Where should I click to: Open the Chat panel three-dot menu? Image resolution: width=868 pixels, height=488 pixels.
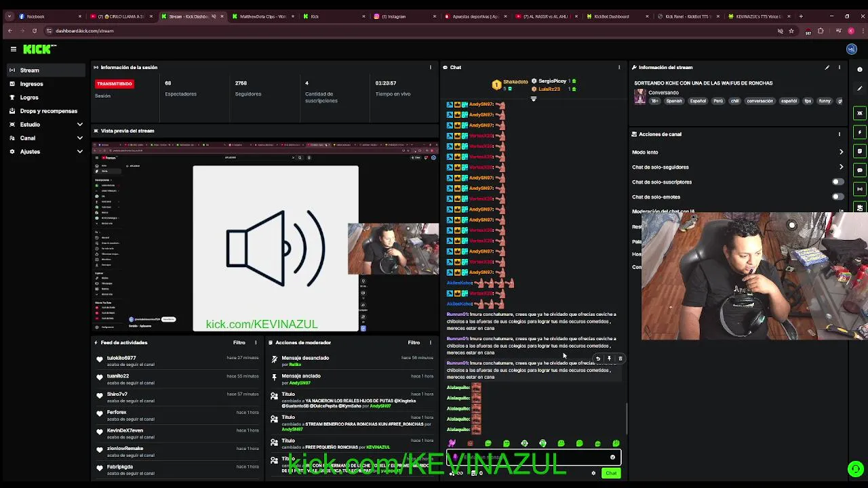coord(618,67)
